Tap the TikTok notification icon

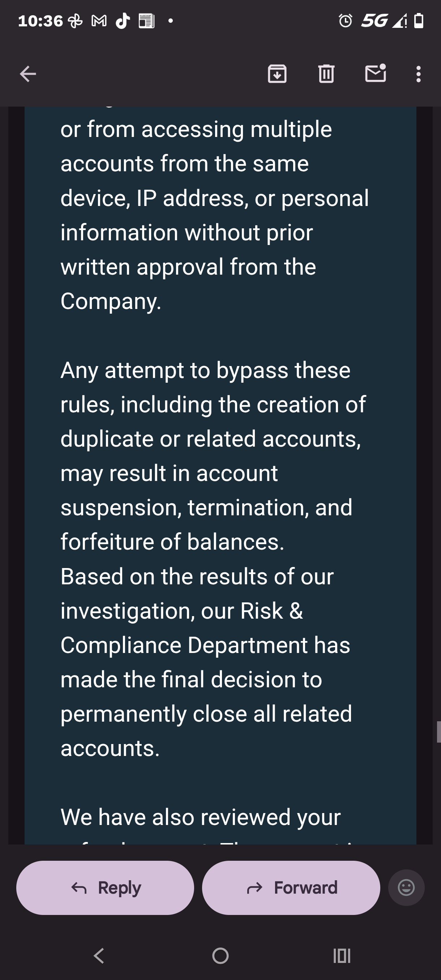click(123, 21)
